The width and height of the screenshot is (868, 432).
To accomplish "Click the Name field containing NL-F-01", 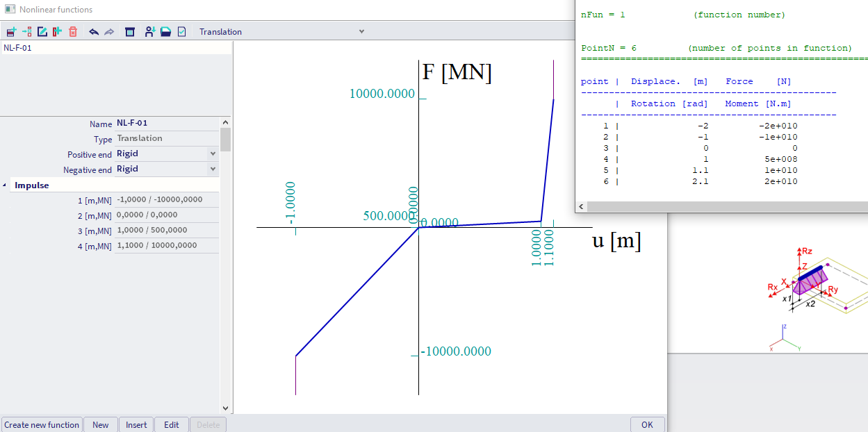I will tap(165, 124).
